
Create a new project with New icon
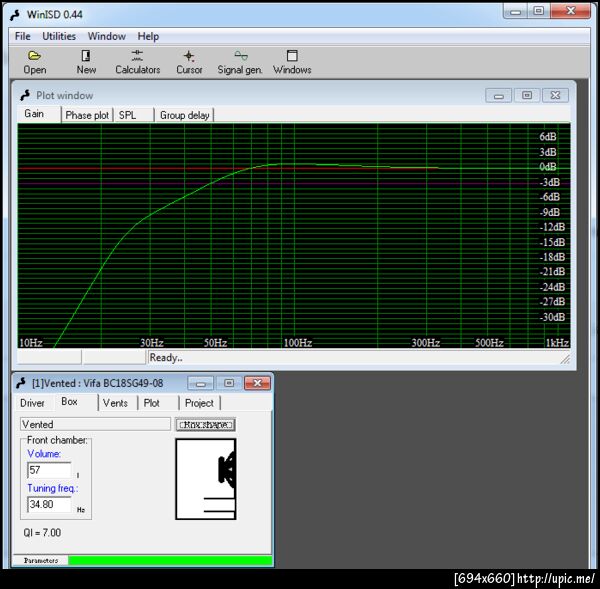coord(86,62)
